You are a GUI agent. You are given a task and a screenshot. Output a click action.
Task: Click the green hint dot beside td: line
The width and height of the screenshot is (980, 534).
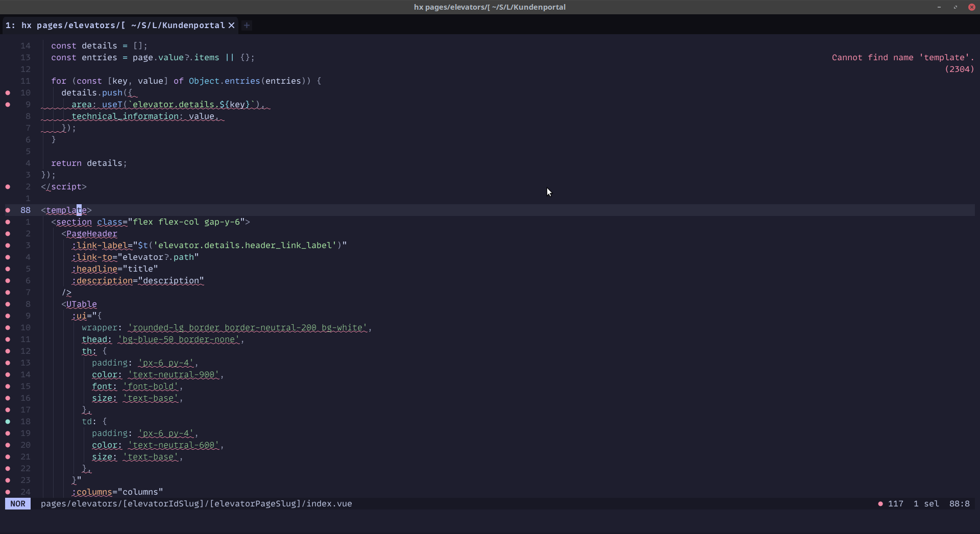8,422
